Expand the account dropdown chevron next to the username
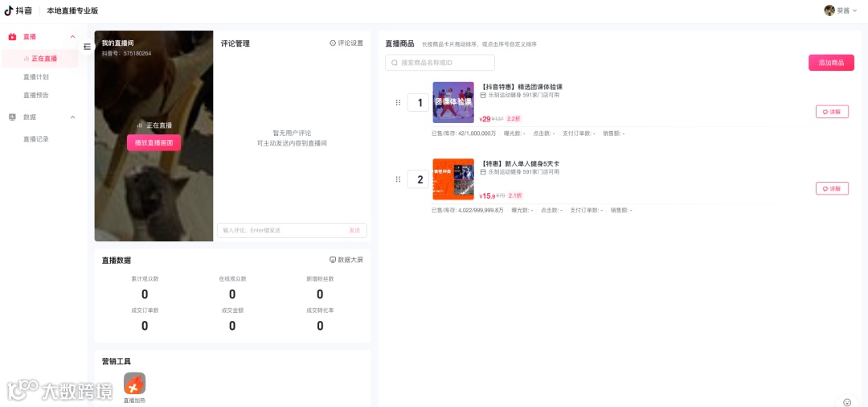Image resolution: width=868 pixels, height=407 pixels. (855, 10)
